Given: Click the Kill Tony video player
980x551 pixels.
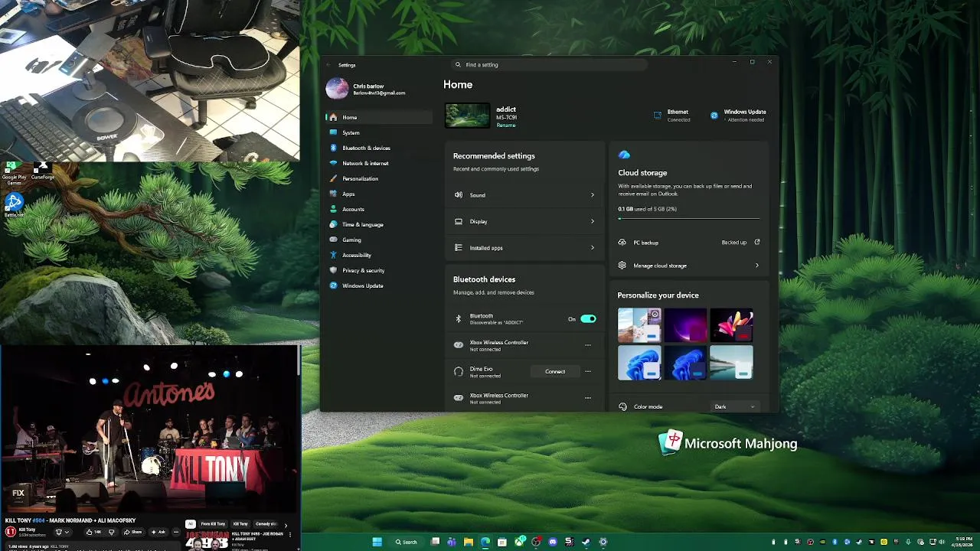Looking at the screenshot, I should pyautogui.click(x=149, y=429).
